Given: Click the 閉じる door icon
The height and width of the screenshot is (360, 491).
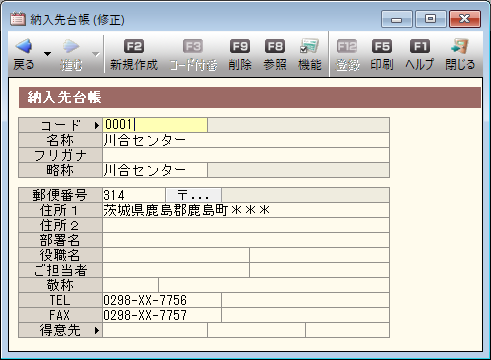Looking at the screenshot, I should (460, 46).
